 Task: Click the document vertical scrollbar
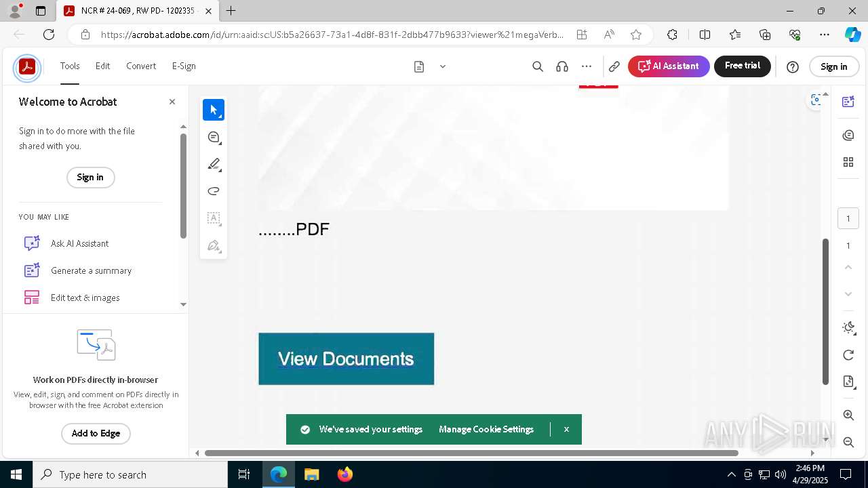[825, 312]
